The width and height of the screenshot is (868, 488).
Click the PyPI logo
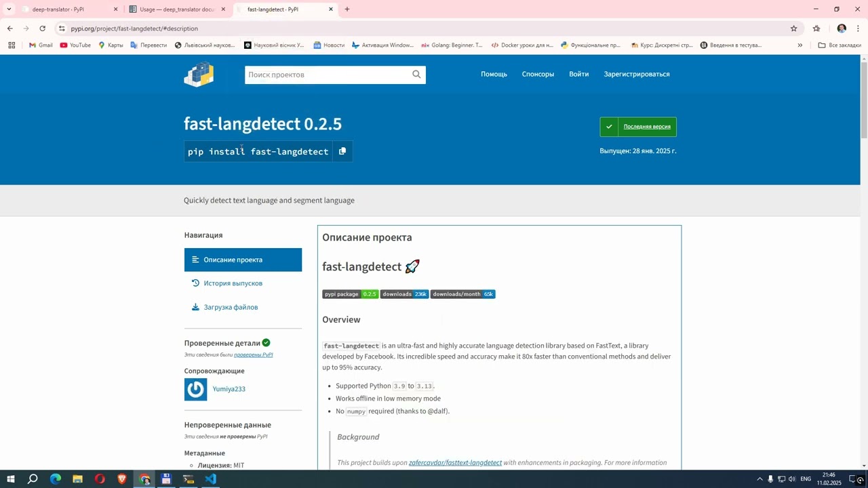tap(199, 75)
